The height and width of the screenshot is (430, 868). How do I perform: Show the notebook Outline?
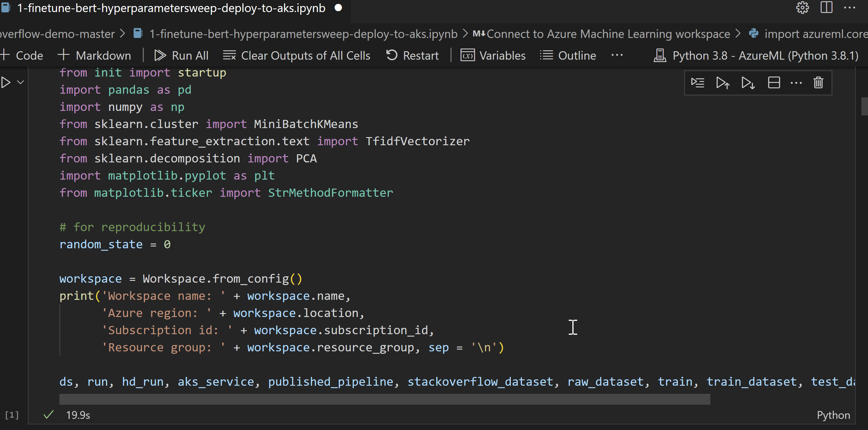[x=568, y=55]
